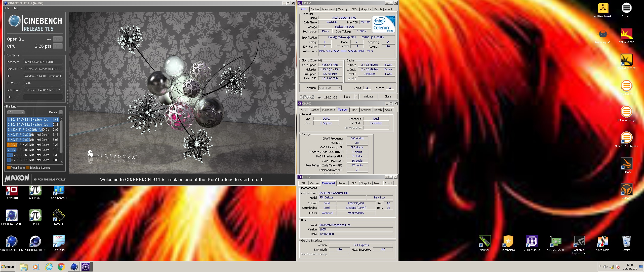Open the GPUPI 3.3 desktop shortcut
644x272 pixels.
coord(35,193)
